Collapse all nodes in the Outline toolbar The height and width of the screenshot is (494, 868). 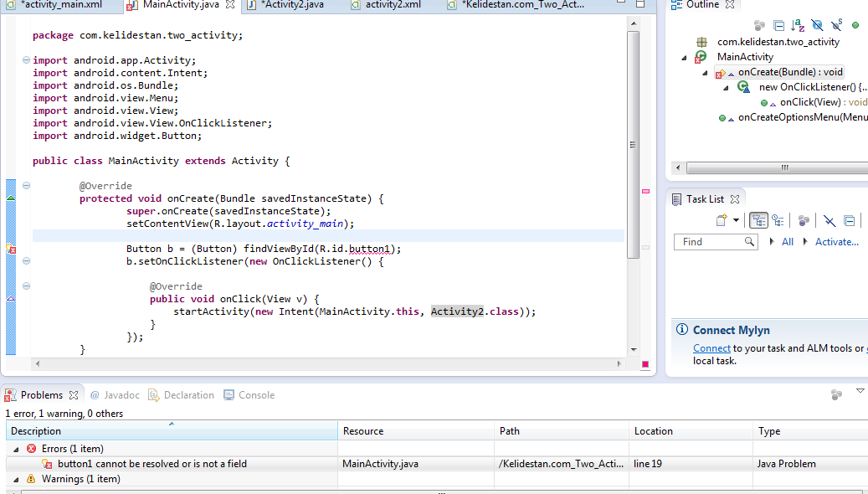[x=778, y=25]
